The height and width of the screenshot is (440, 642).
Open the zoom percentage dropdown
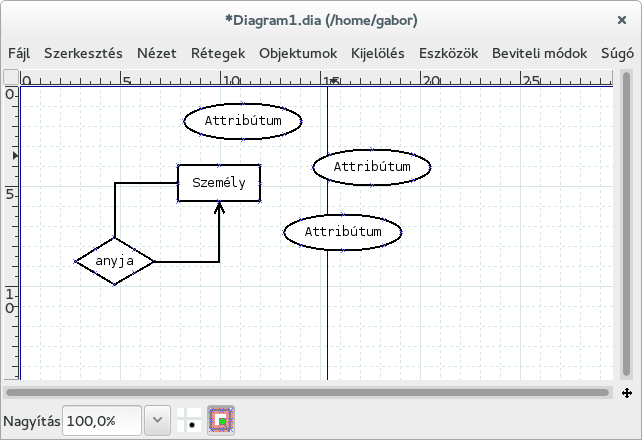click(157, 422)
